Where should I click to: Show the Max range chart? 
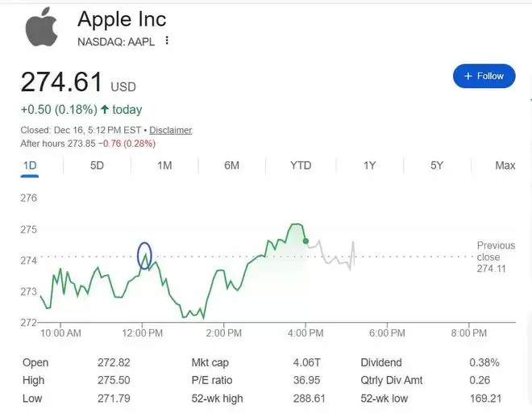coord(505,165)
